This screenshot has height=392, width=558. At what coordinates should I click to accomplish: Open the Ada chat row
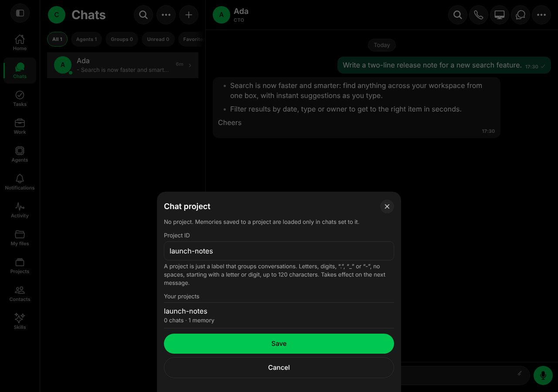(122, 65)
